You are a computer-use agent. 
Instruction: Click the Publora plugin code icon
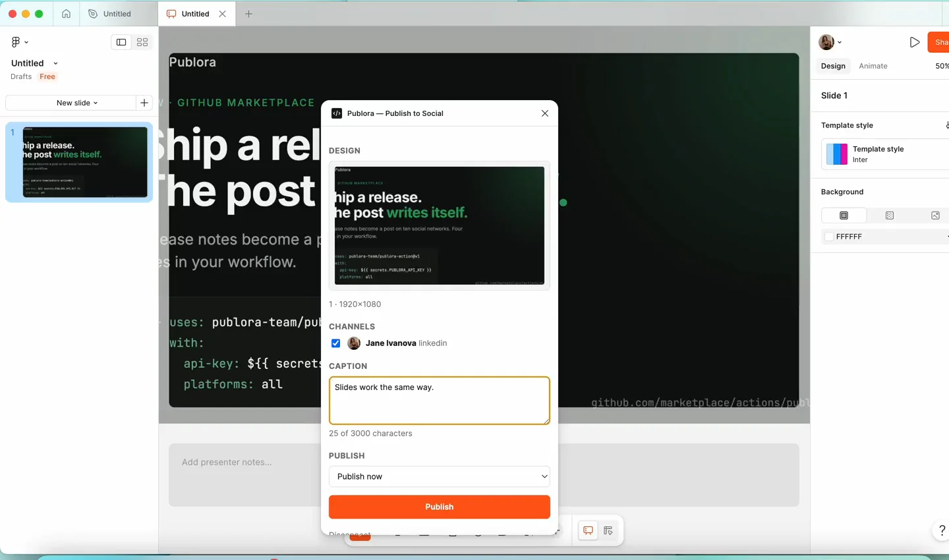pyautogui.click(x=337, y=113)
